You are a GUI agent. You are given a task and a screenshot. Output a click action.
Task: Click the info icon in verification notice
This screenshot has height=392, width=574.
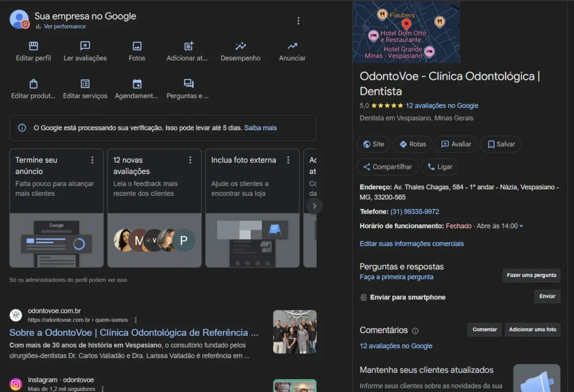pyautogui.click(x=22, y=128)
